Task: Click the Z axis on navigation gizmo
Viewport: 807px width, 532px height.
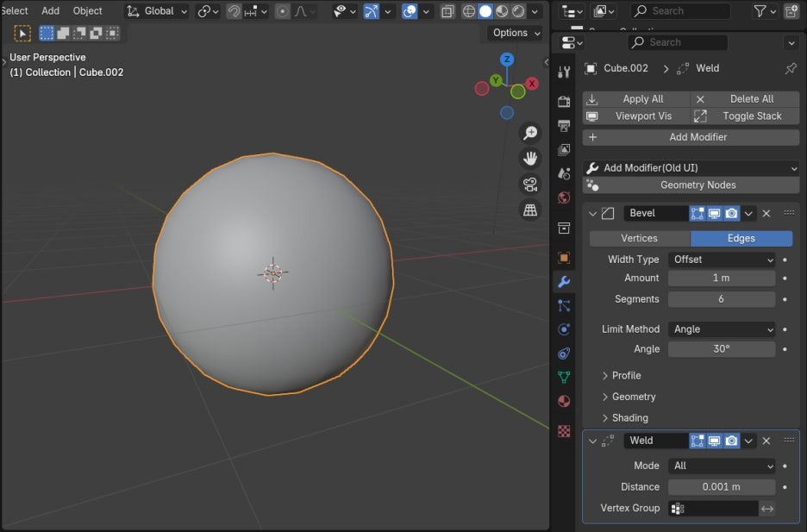Action: coord(507,59)
